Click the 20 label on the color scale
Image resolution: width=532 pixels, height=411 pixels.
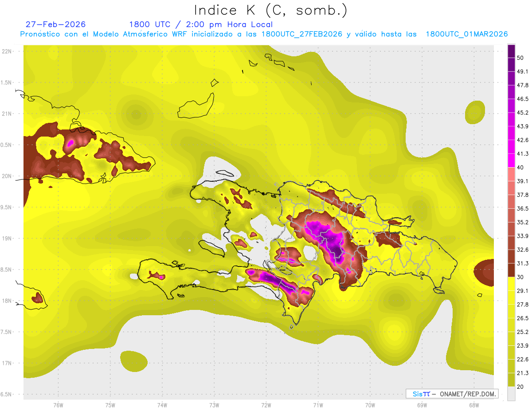click(520, 387)
